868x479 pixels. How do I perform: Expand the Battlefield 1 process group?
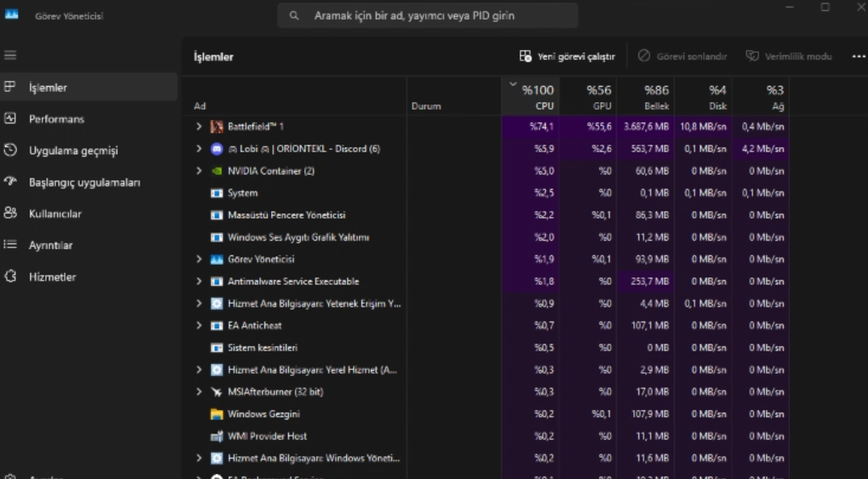(x=199, y=127)
